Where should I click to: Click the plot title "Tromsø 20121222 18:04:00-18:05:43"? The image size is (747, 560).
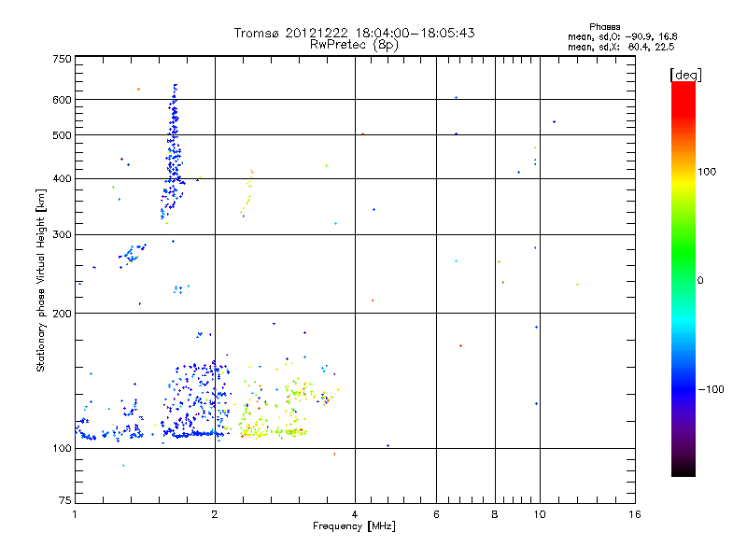coord(354,33)
